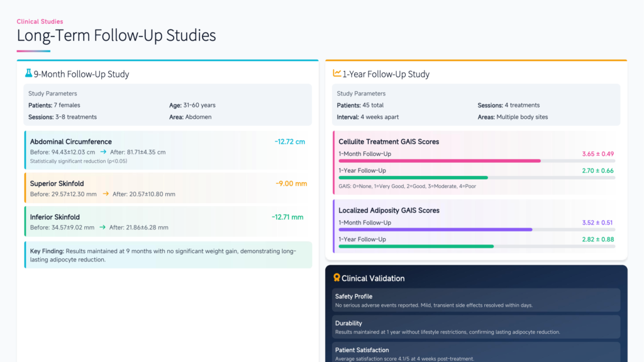The image size is (644, 362).
Task: Click the Key Finding callout box
Action: [168, 255]
